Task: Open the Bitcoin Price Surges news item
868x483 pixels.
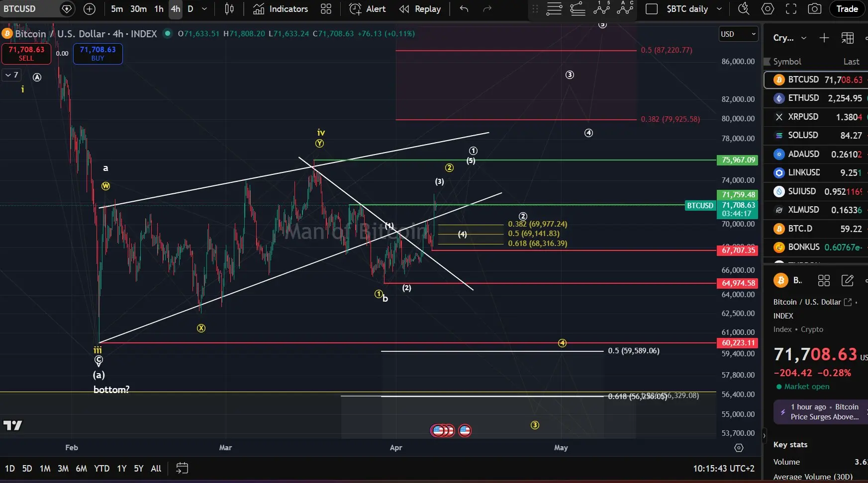Action: pyautogui.click(x=820, y=412)
